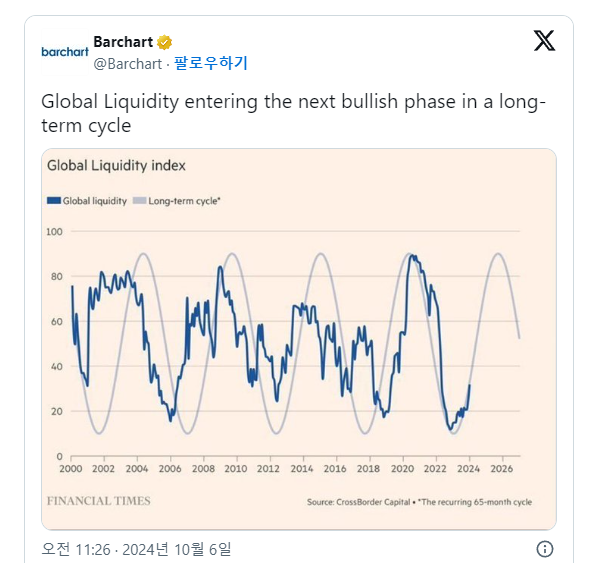This screenshot has height=563, width=603.
Task: Click the gray Long-term cycle legend swatch
Action: coord(140,201)
